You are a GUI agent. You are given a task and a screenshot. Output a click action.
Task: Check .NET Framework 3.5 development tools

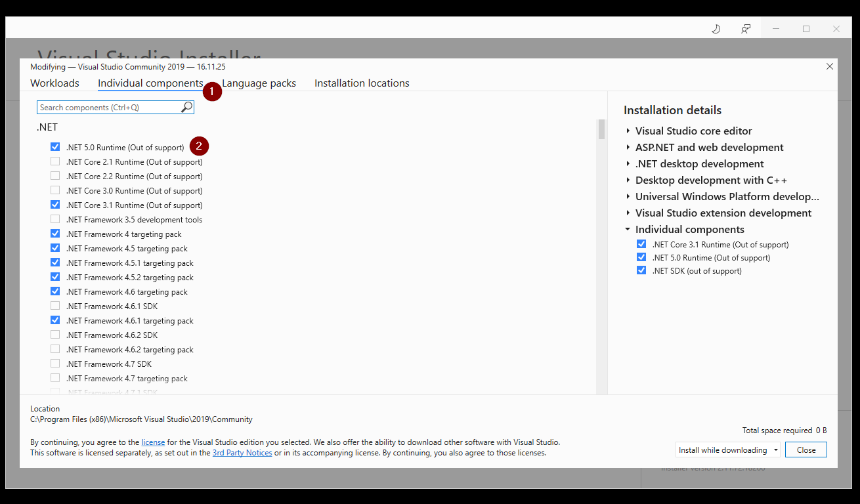[55, 219]
